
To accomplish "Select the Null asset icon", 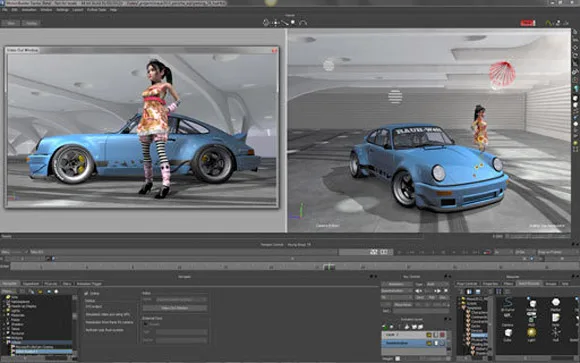I will (556, 333).
